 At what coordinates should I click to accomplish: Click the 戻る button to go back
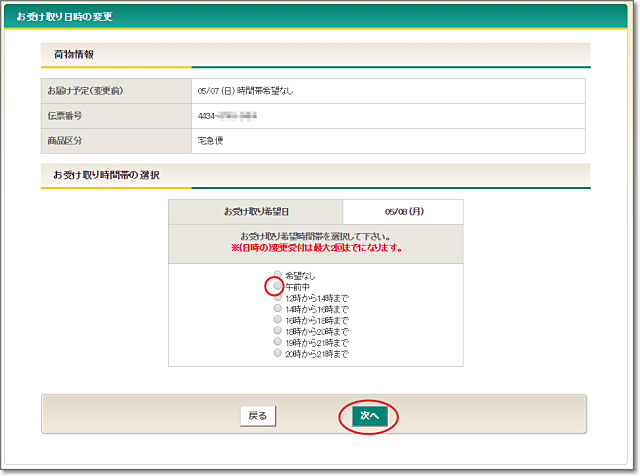[x=257, y=415]
